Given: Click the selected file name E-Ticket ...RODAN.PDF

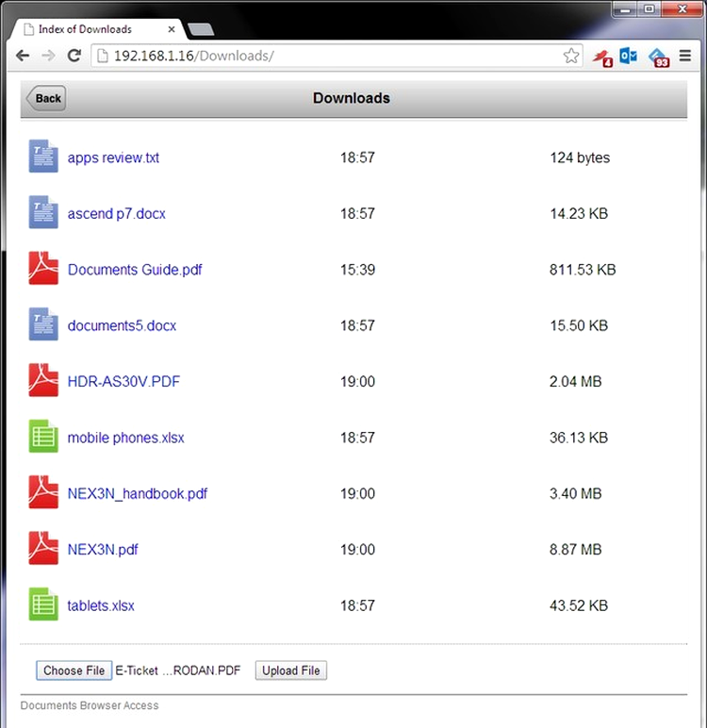Looking at the screenshot, I should tap(178, 670).
